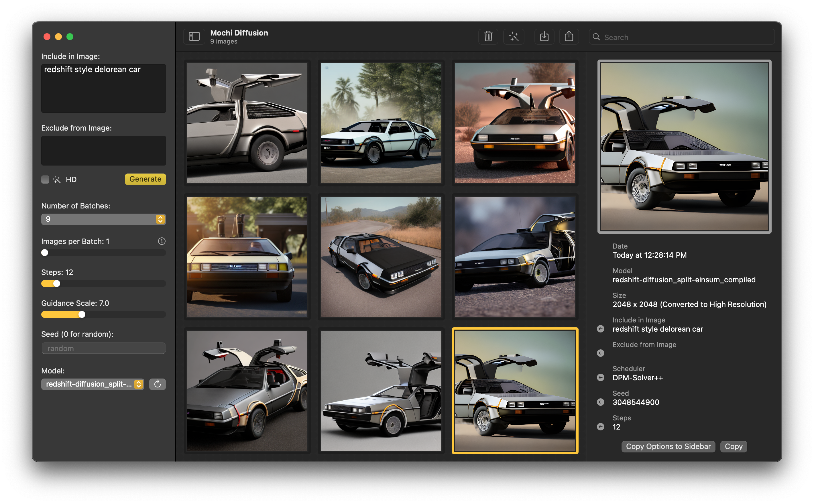Refresh the model list with reload icon
Viewport: 814px width, 504px height.
pyautogui.click(x=157, y=384)
